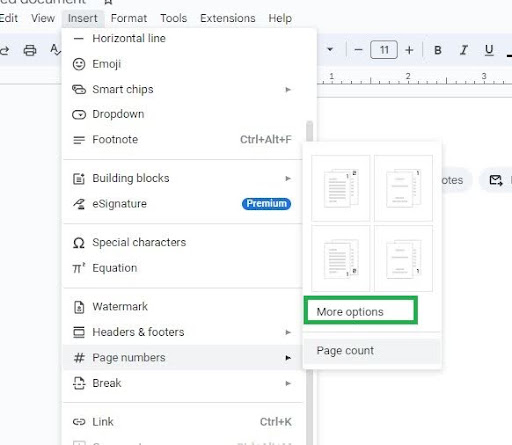
Task: Click the Redo arrow icon in toolbar
Action: (x=4, y=51)
